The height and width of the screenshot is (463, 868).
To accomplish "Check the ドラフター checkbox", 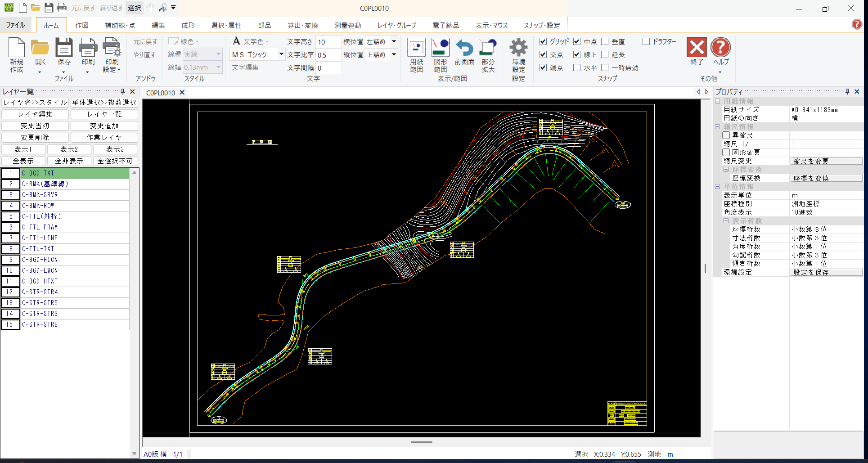I will [x=646, y=41].
